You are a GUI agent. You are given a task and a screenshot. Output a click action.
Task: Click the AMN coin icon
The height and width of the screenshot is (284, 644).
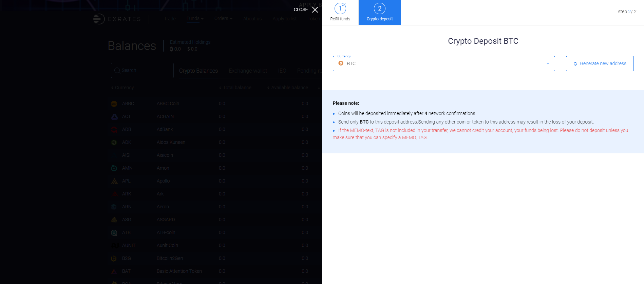click(114, 168)
